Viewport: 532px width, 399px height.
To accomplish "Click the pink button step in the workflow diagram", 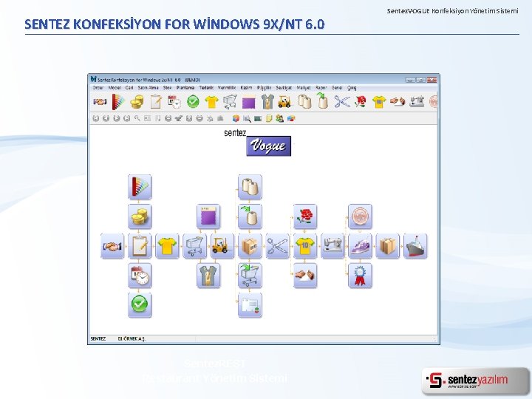I will click(360, 216).
